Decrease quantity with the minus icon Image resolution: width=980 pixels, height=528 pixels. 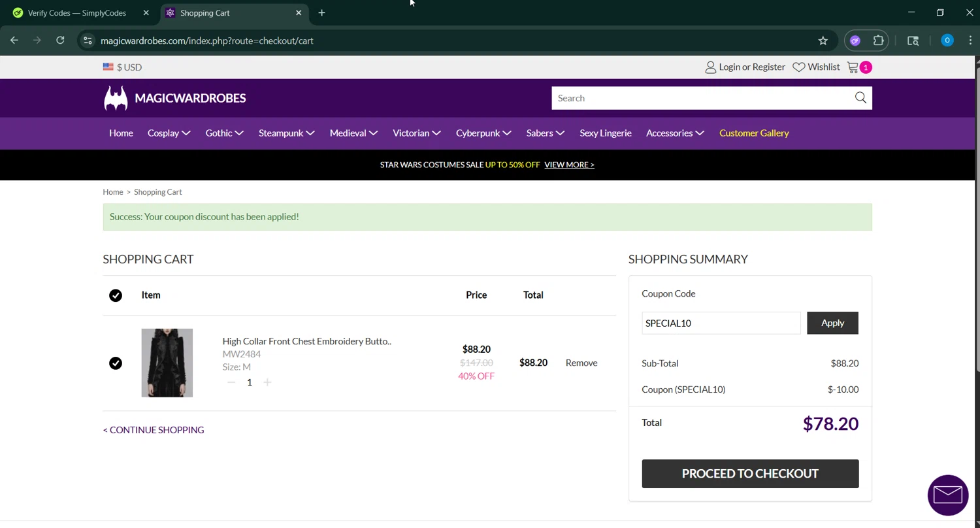[x=231, y=382]
